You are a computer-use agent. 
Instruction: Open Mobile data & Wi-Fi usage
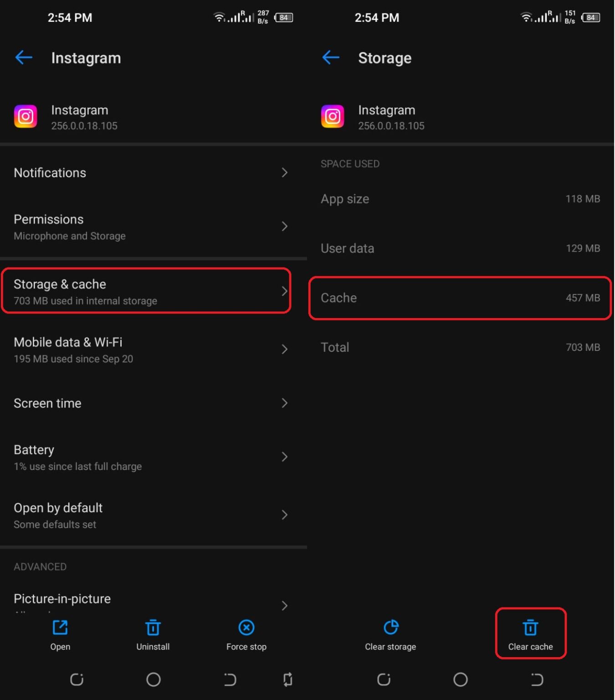coord(154,349)
